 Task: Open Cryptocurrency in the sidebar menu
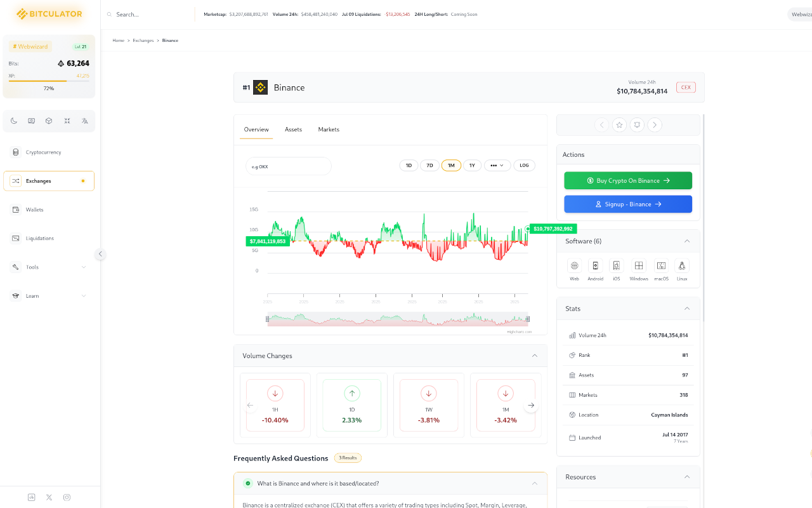pyautogui.click(x=49, y=152)
